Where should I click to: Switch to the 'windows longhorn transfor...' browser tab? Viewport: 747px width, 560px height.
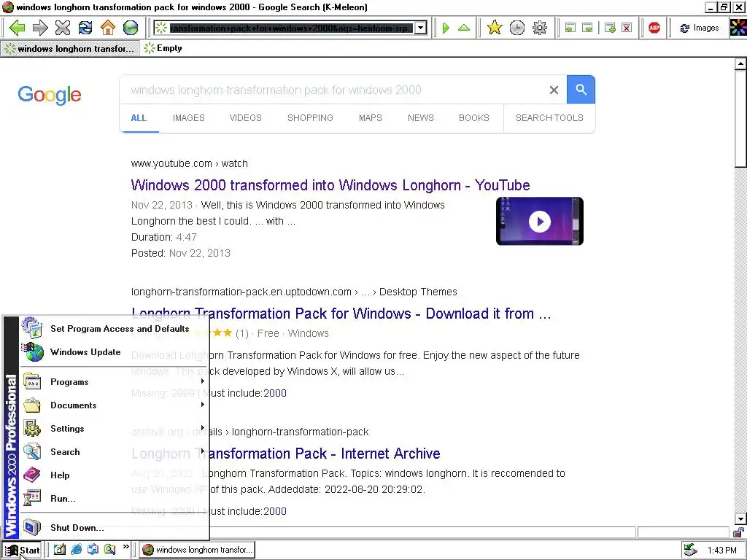pos(71,49)
